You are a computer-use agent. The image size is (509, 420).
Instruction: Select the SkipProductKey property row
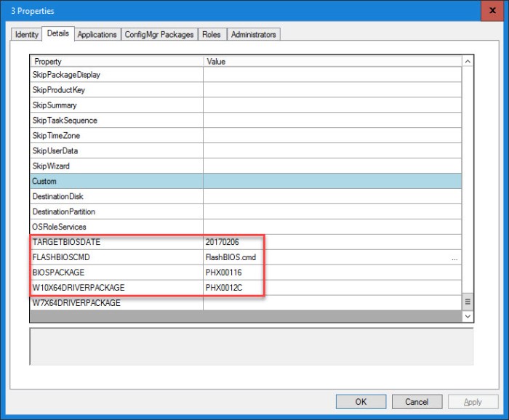tap(116, 90)
